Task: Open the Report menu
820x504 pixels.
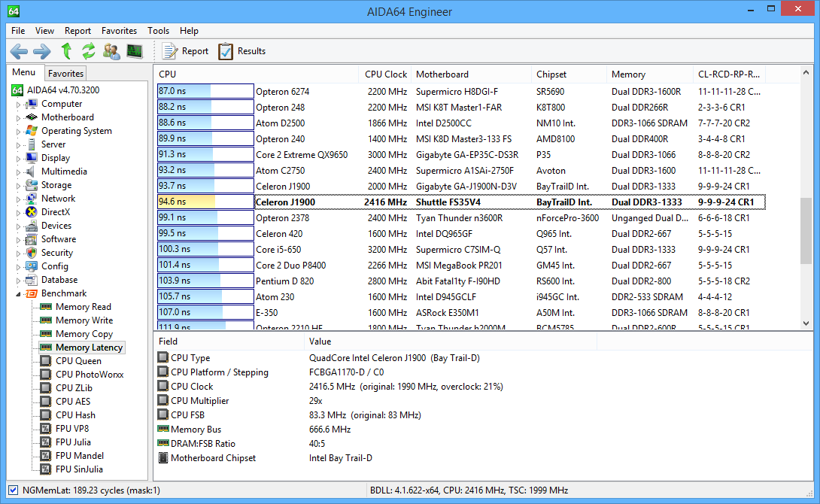Action: click(x=78, y=31)
